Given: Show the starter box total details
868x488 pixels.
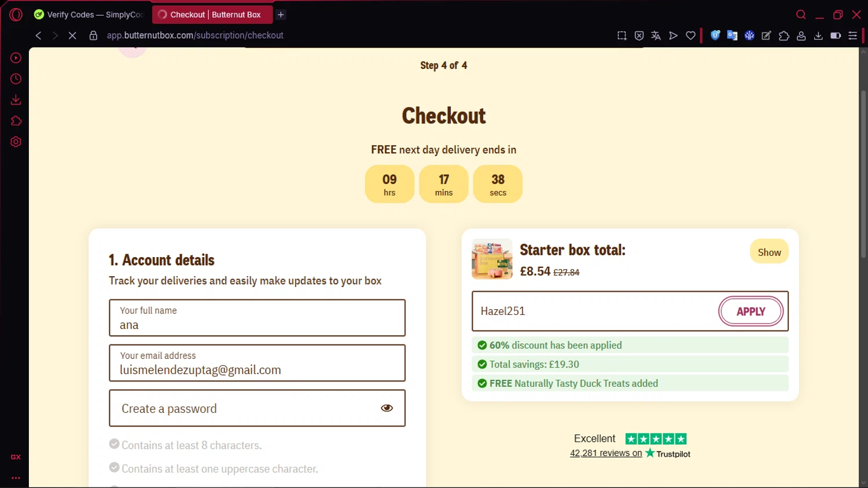Looking at the screenshot, I should click(x=769, y=252).
